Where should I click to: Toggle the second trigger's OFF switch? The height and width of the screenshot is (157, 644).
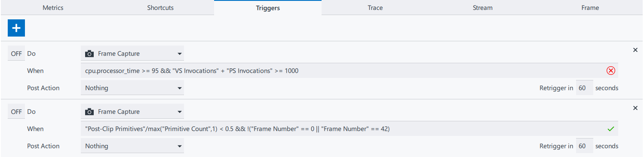coord(16,112)
